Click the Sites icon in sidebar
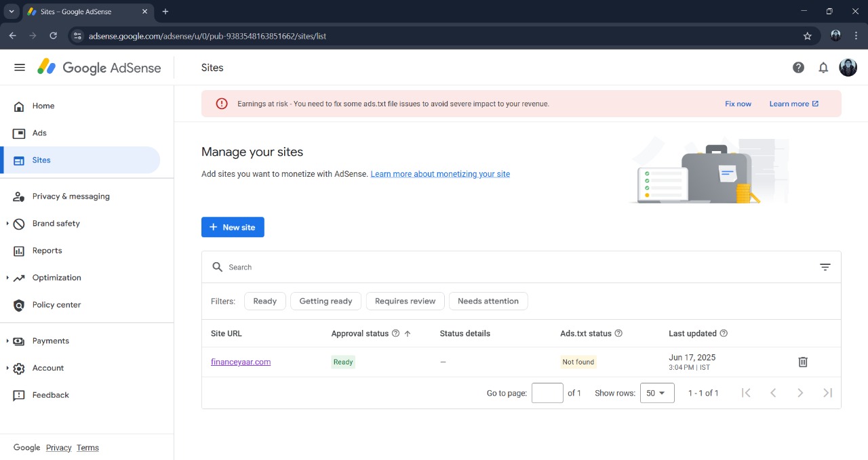This screenshot has height=460, width=868. [x=19, y=161]
